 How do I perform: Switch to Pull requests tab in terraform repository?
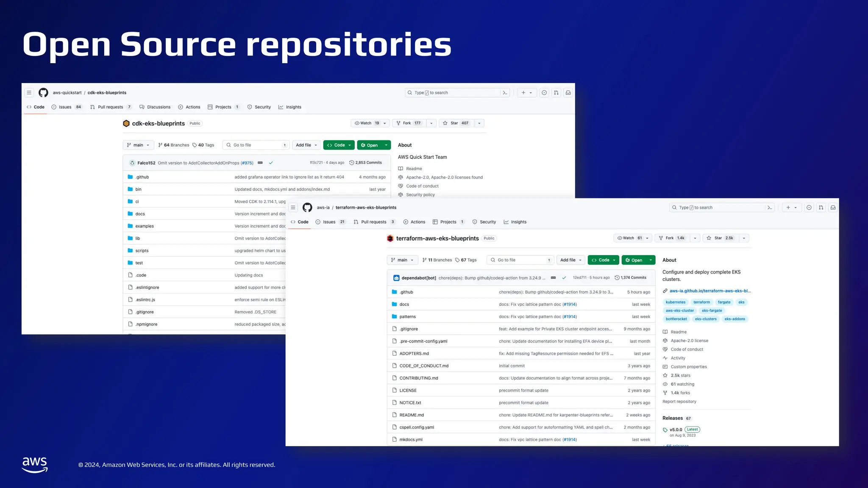(x=375, y=222)
